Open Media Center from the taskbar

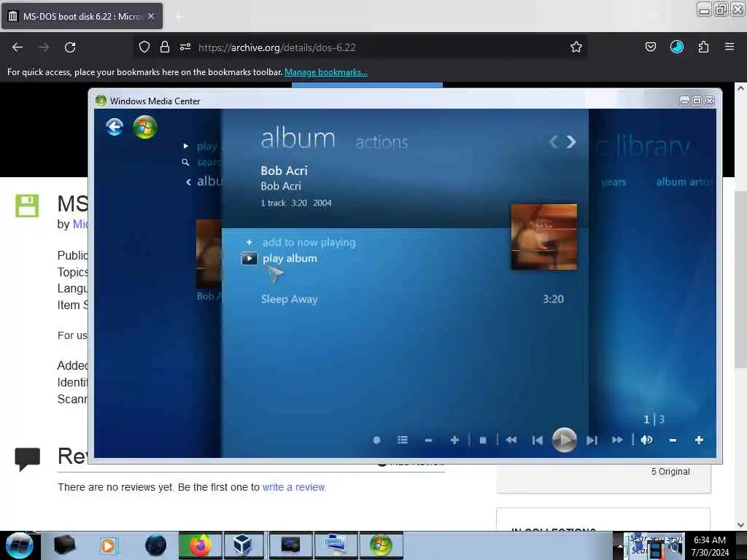coord(381,545)
